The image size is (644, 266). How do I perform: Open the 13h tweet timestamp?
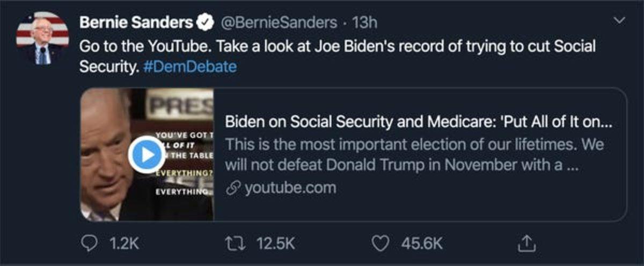[x=365, y=23]
